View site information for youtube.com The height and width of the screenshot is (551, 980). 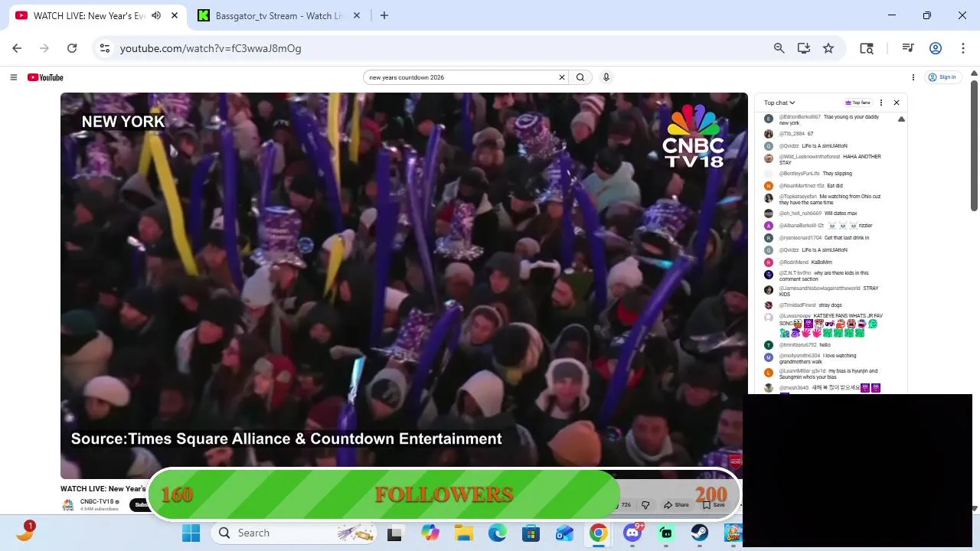tap(106, 48)
